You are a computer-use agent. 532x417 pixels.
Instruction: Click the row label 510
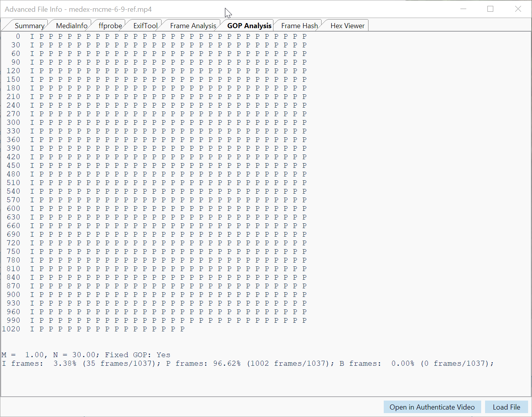(13, 183)
